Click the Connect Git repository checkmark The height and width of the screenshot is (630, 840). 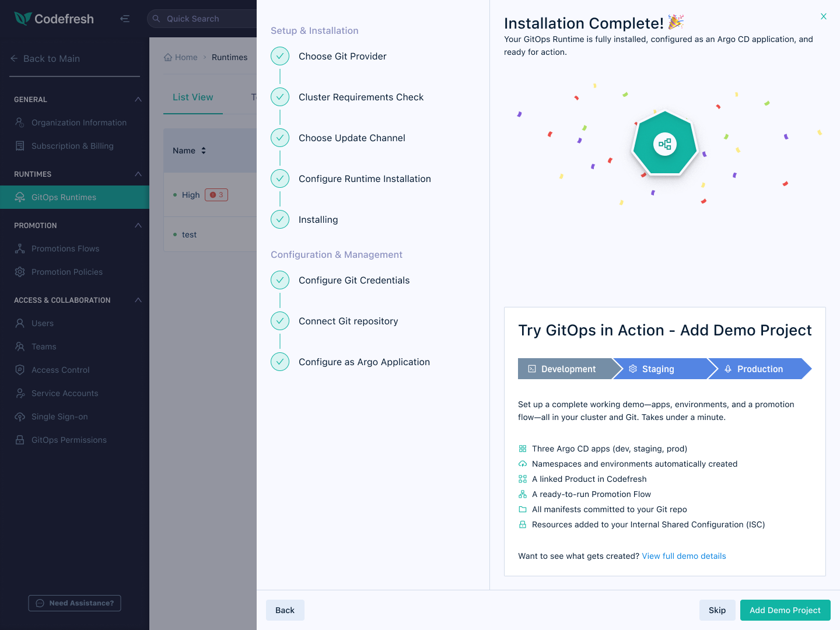pyautogui.click(x=280, y=321)
